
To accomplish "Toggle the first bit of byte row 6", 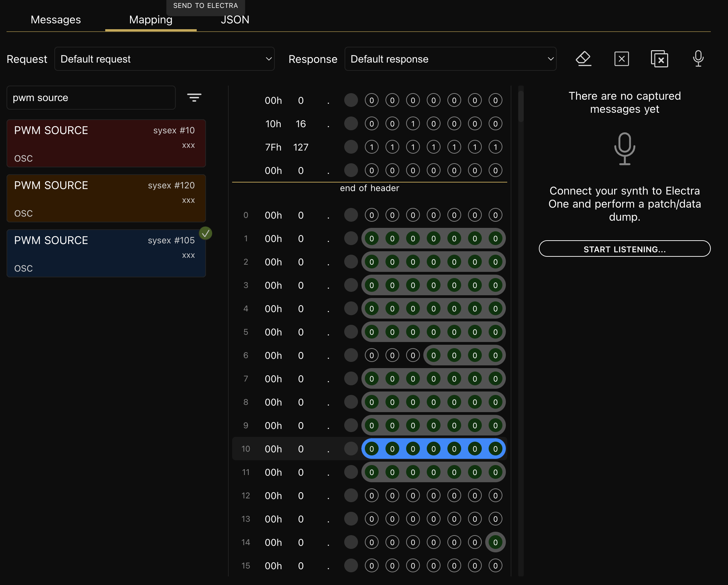I will pos(371,355).
